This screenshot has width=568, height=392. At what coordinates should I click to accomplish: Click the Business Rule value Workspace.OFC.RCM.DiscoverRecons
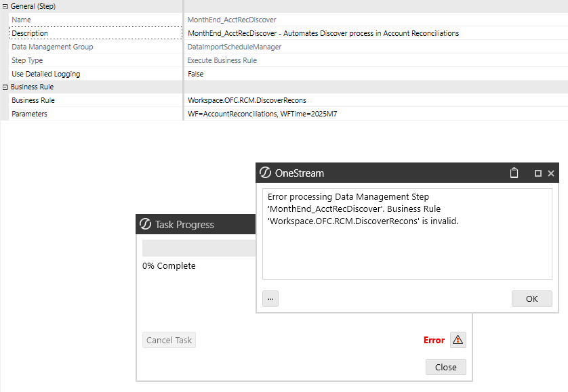point(247,100)
